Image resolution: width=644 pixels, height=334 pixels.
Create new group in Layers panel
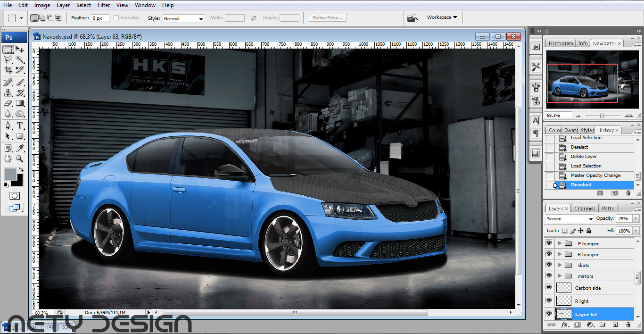pyautogui.click(x=603, y=325)
